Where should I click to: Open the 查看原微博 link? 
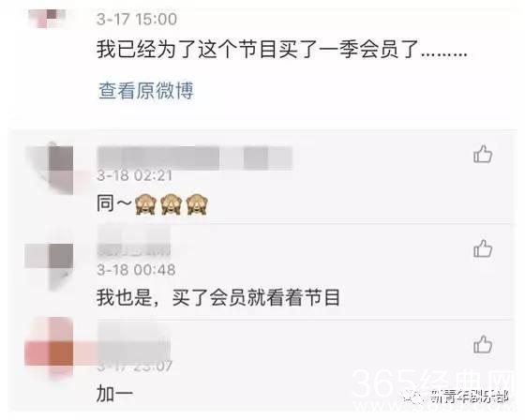click(146, 90)
